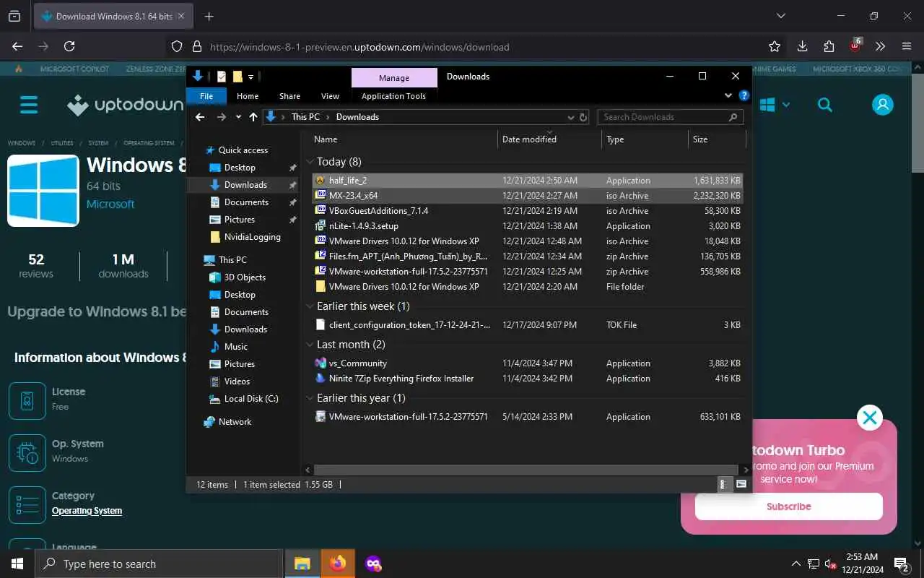This screenshot has width=924, height=578.
Task: Collapse the Today file group
Action: click(310, 162)
